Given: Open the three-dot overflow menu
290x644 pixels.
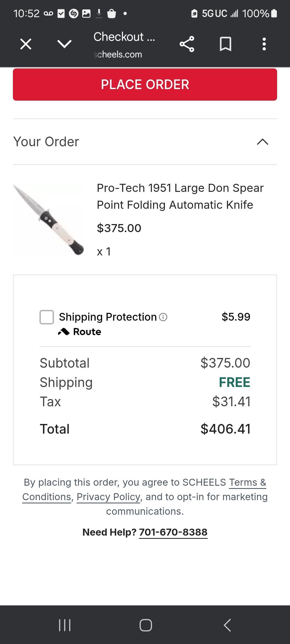Looking at the screenshot, I should (x=264, y=44).
